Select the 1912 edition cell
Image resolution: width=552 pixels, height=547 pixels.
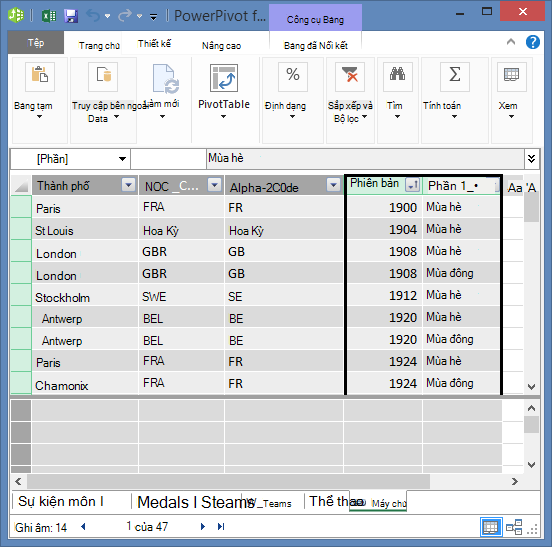pyautogui.click(x=384, y=295)
